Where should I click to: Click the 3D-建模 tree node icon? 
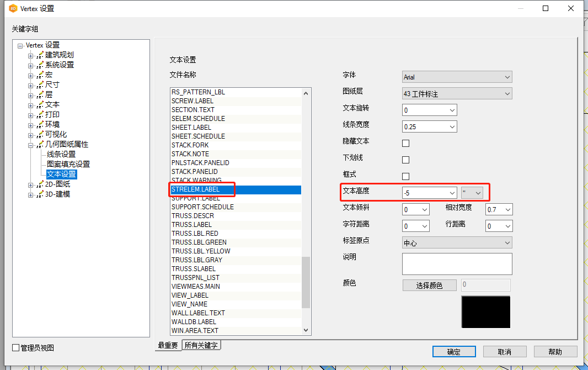click(40, 194)
